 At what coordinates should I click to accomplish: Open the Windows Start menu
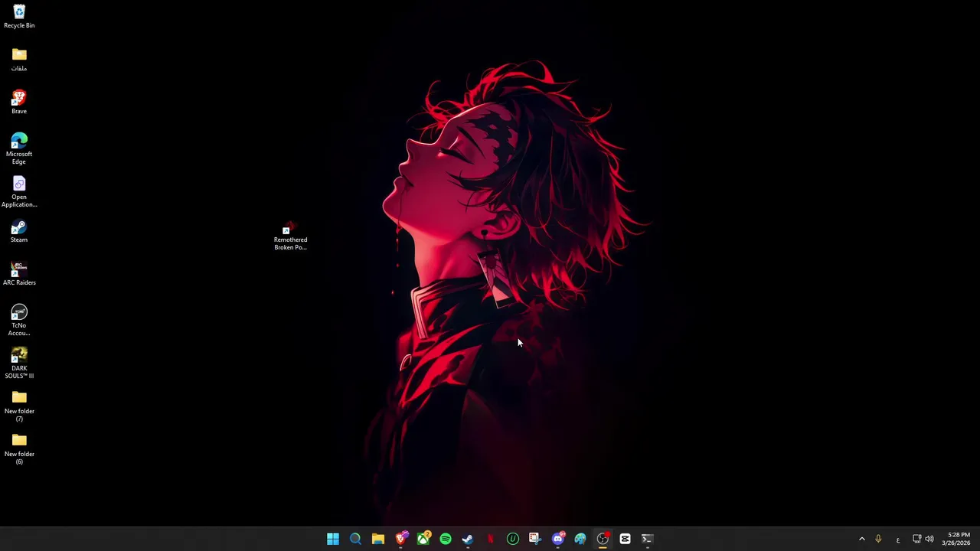[x=333, y=539]
